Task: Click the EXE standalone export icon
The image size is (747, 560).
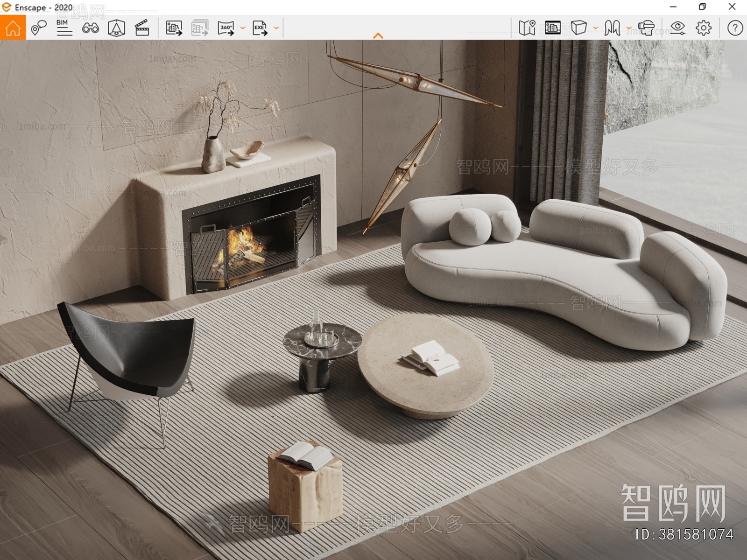Action: 260,28
